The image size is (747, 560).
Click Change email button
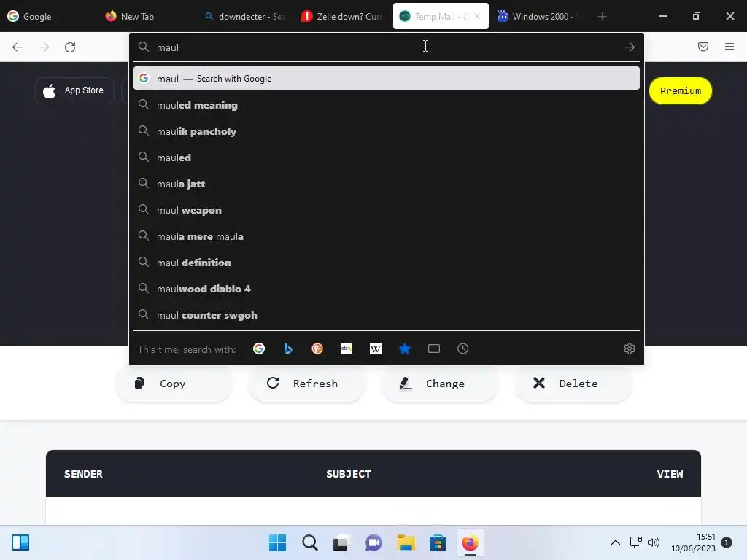[440, 384]
